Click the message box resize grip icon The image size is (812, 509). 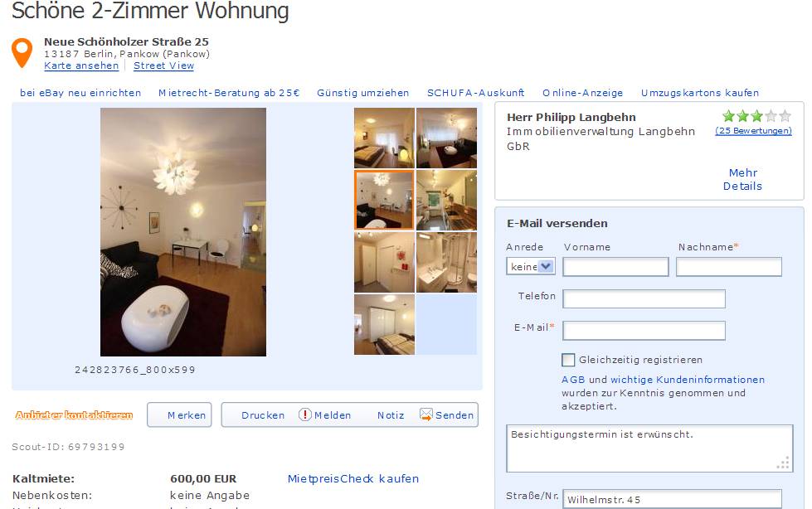pyautogui.click(x=783, y=463)
